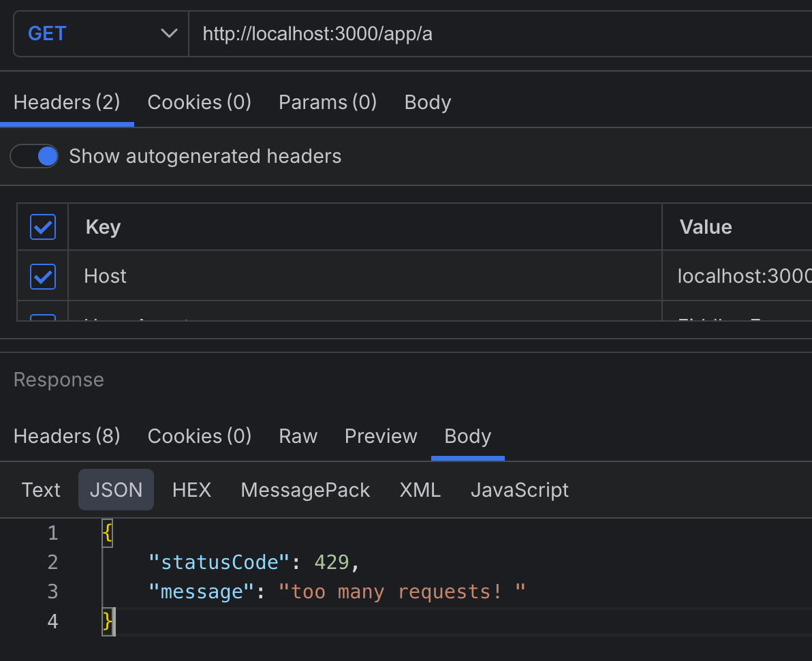Image resolution: width=812 pixels, height=661 pixels.
Task: Open the request Cookies (0) tab
Action: [199, 102]
